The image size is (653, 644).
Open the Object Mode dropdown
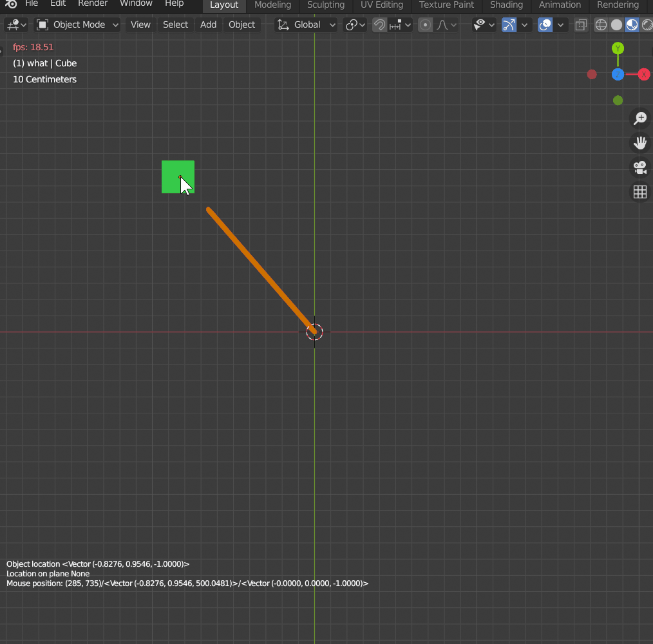78,25
